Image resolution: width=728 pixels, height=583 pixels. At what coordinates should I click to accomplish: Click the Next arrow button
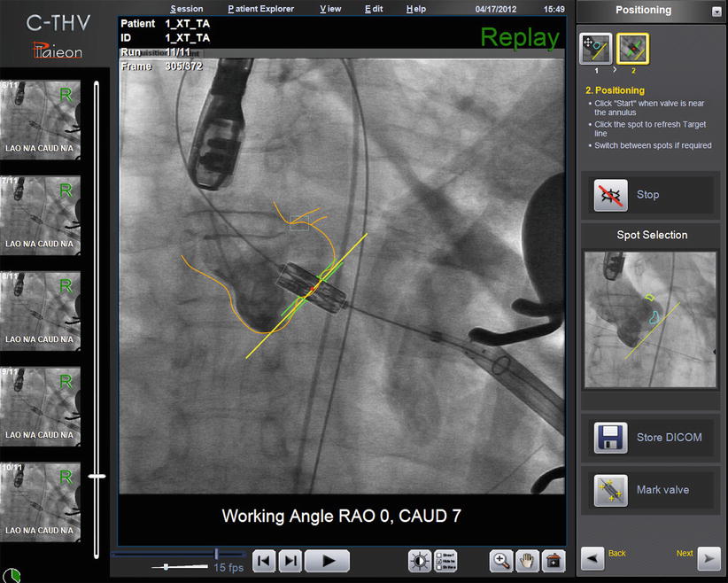click(x=709, y=557)
